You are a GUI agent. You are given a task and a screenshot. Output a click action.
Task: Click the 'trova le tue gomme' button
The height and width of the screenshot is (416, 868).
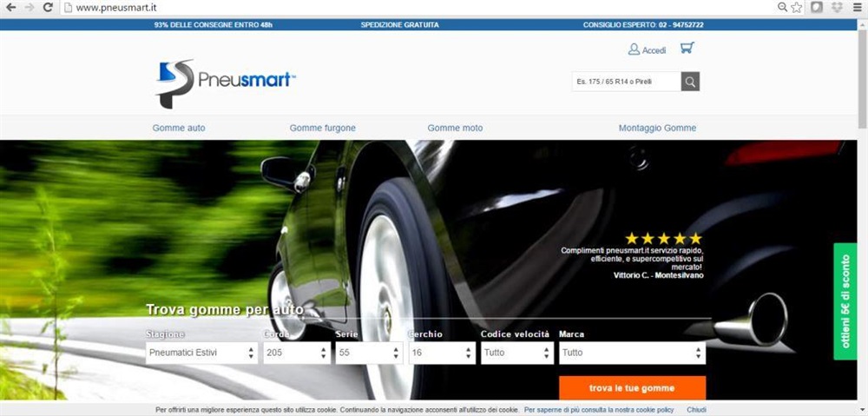point(632,387)
